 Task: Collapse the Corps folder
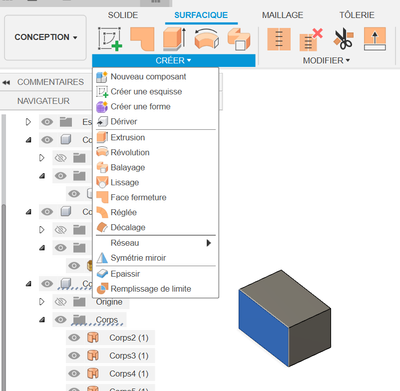42,320
